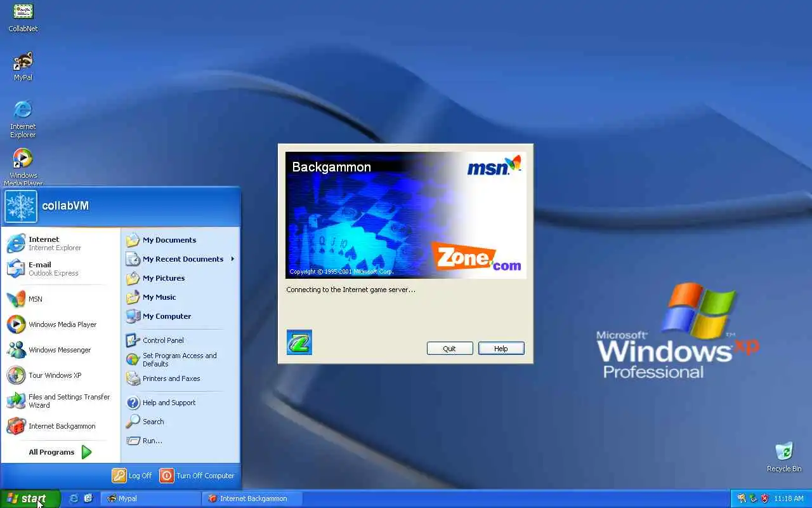Select the Internet Explorer desktop icon
Viewport: 812px width, 508px height.
[23, 119]
